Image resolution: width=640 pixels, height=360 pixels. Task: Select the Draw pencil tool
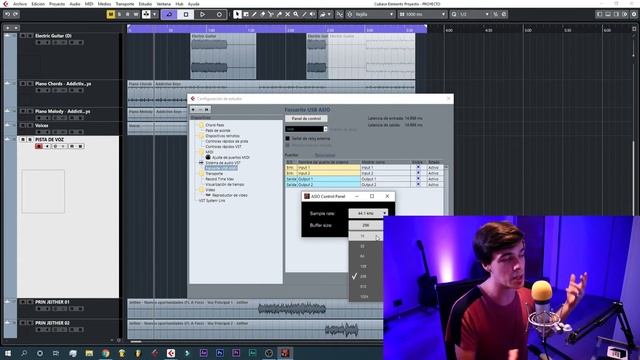[x=254, y=14]
